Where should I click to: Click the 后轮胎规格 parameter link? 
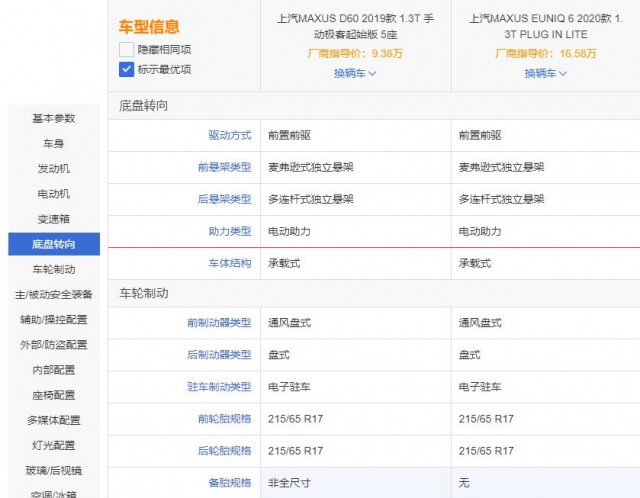(x=224, y=451)
